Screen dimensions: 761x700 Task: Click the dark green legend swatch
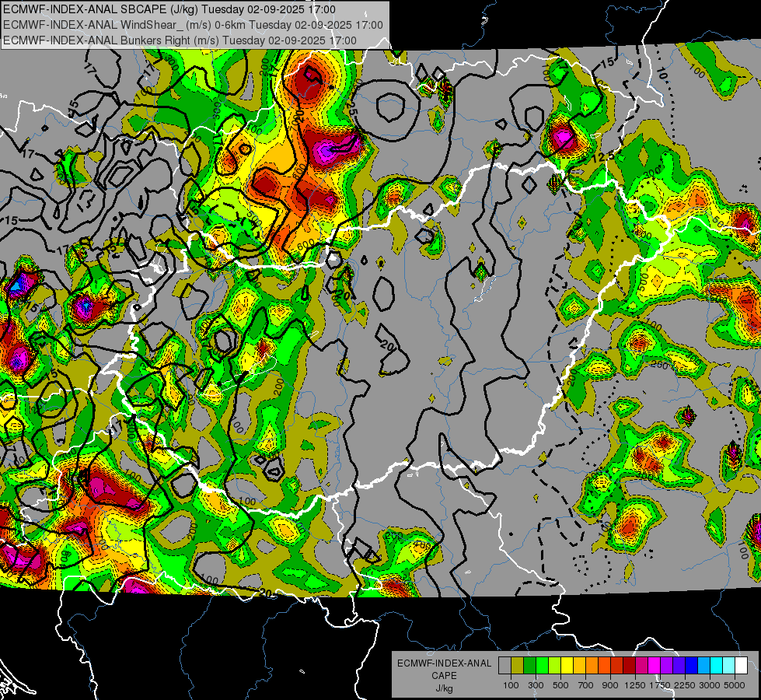(529, 665)
